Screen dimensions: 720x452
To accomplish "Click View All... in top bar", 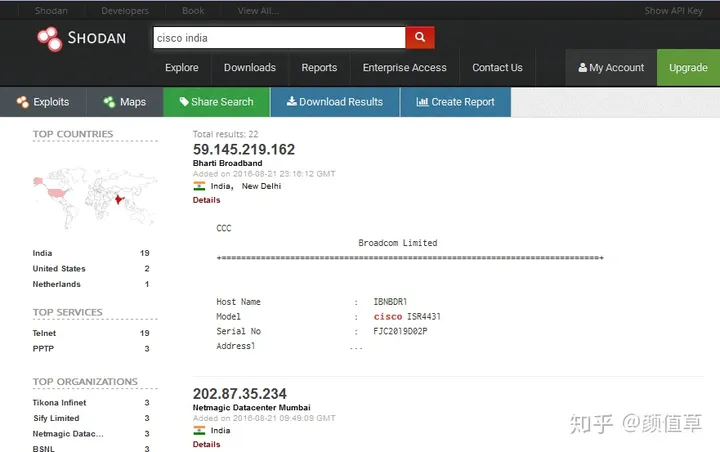I will click(x=258, y=11).
